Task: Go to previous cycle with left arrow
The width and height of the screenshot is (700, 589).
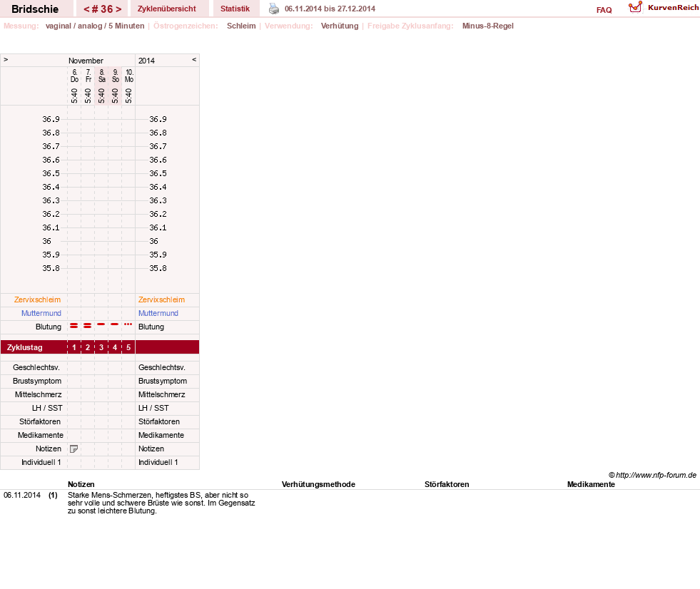Action: pyautogui.click(x=86, y=9)
